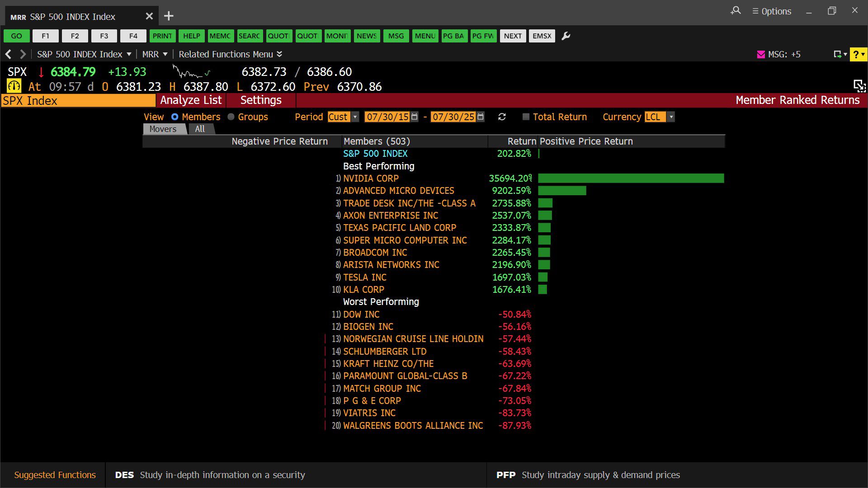Viewport: 868px width, 488px height.
Task: Open the NVIDIA CORP row
Action: coord(434,178)
